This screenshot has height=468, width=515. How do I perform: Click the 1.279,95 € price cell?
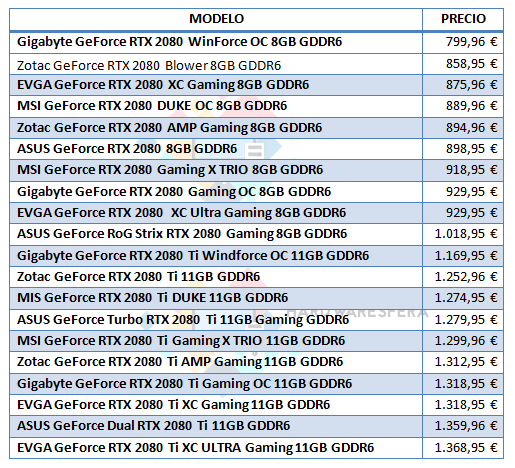pyautogui.click(x=463, y=320)
